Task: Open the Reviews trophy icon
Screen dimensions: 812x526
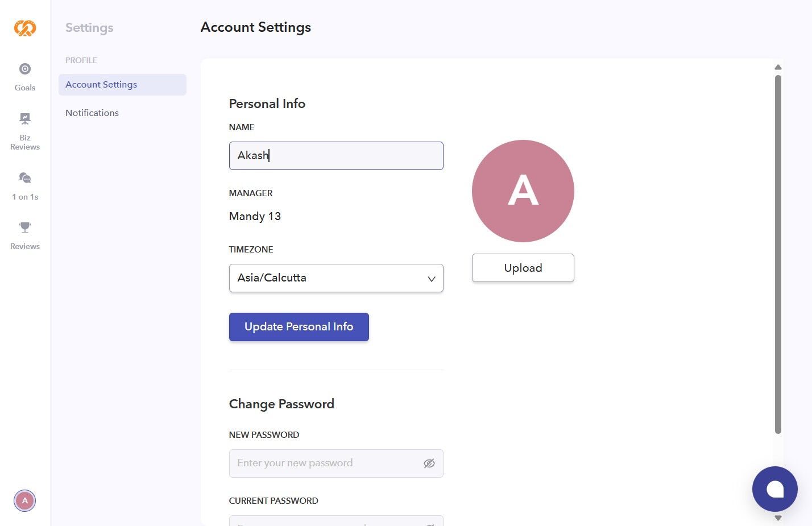Action: pos(25,227)
